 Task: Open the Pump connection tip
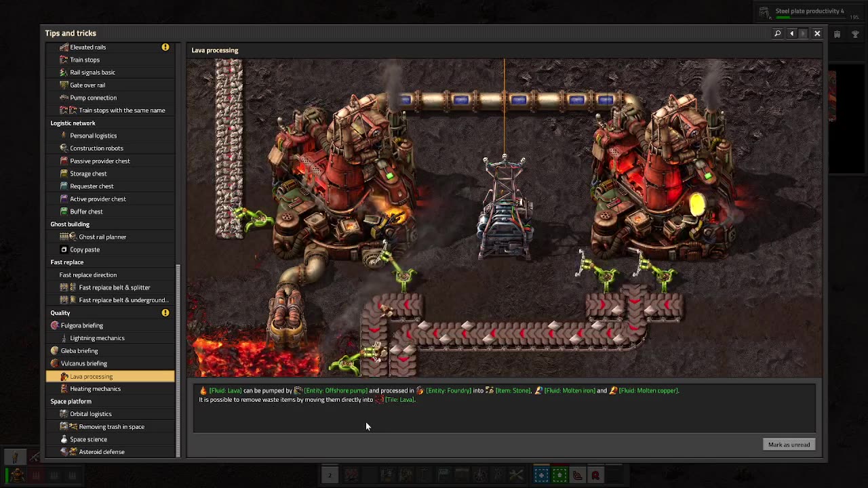click(110, 98)
